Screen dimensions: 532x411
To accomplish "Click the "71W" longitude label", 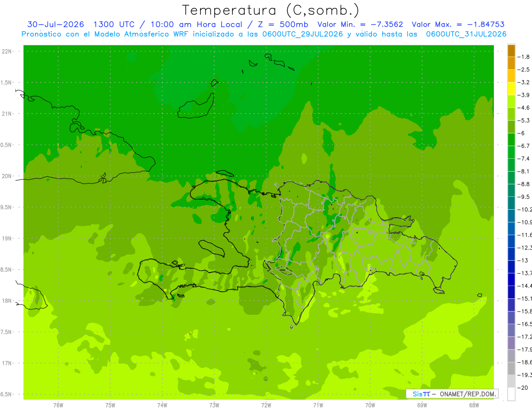I will coord(318,405).
